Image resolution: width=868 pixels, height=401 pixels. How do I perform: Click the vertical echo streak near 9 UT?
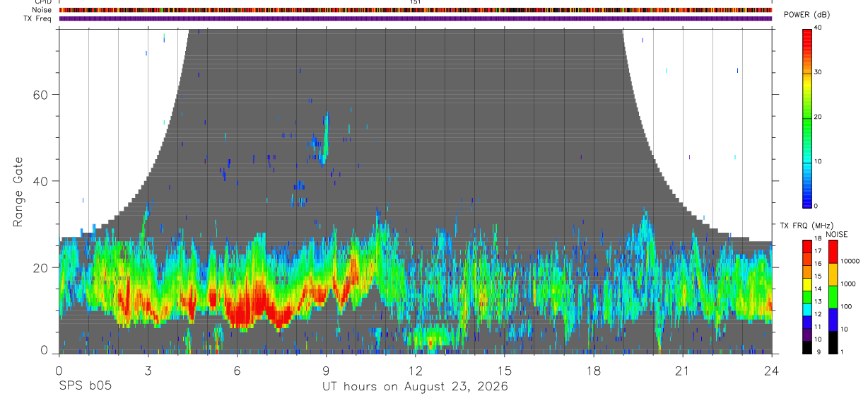326,137
